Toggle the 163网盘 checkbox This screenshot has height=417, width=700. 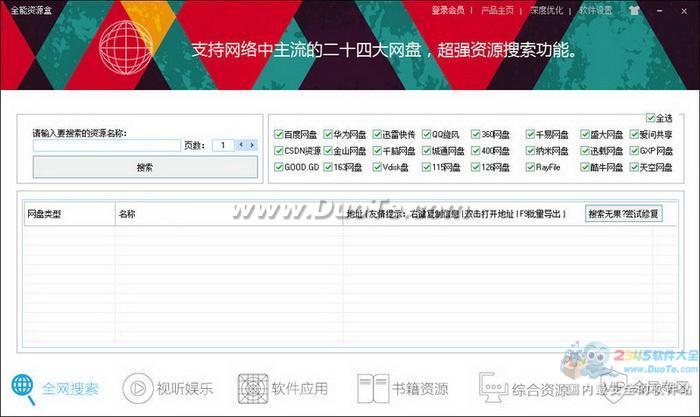click(x=328, y=167)
